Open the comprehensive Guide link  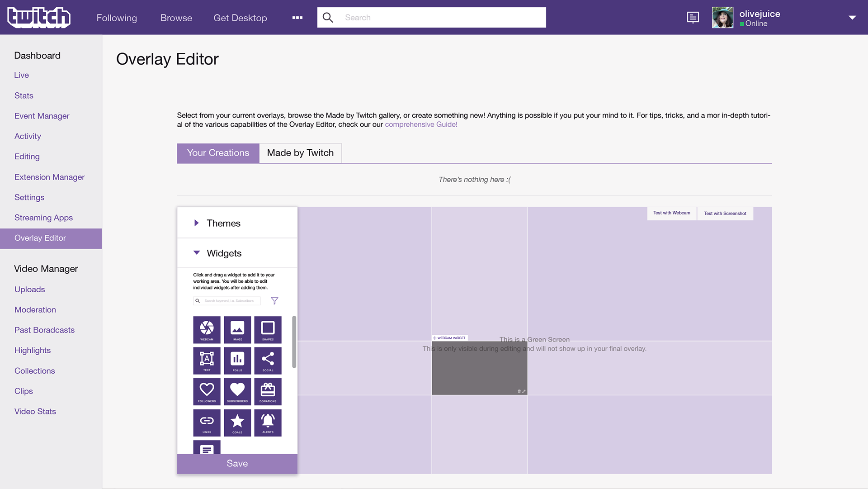pyautogui.click(x=421, y=124)
